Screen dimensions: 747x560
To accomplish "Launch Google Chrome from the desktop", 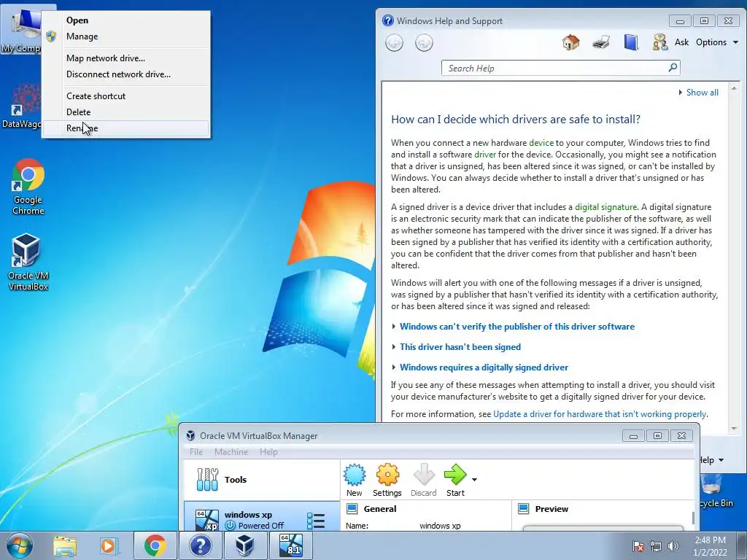I will coord(28,186).
